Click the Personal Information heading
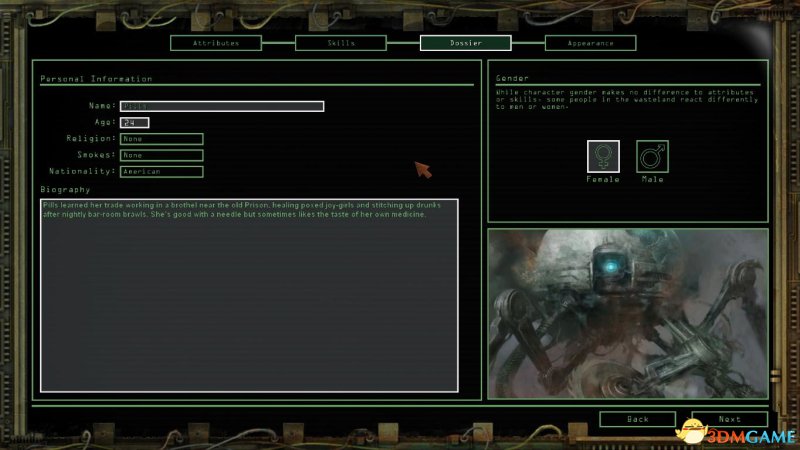Viewport: 800px width, 450px height. 96,79
